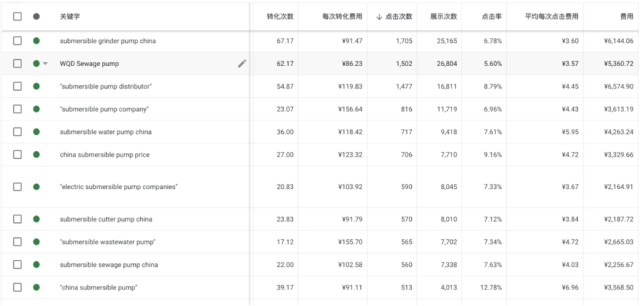Sort by 费用 column header
This screenshot has width=644, height=306.
pyautogui.click(x=626, y=16)
